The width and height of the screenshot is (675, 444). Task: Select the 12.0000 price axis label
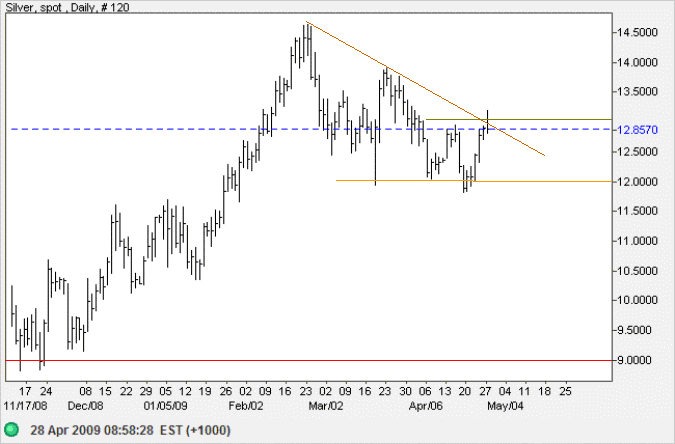point(638,182)
